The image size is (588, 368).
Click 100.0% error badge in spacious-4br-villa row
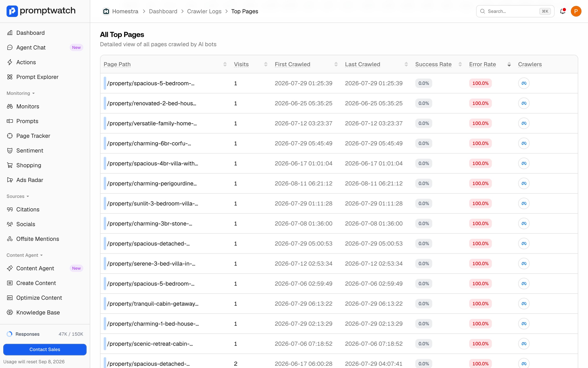tap(480, 163)
